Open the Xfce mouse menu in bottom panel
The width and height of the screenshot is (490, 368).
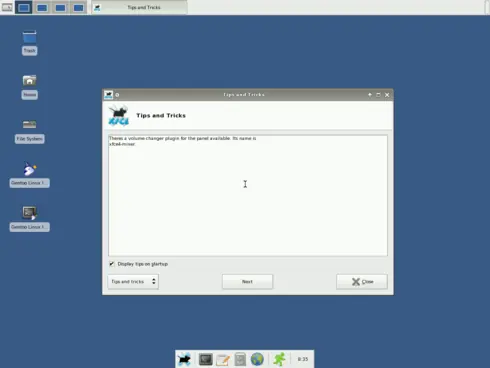pos(184,359)
